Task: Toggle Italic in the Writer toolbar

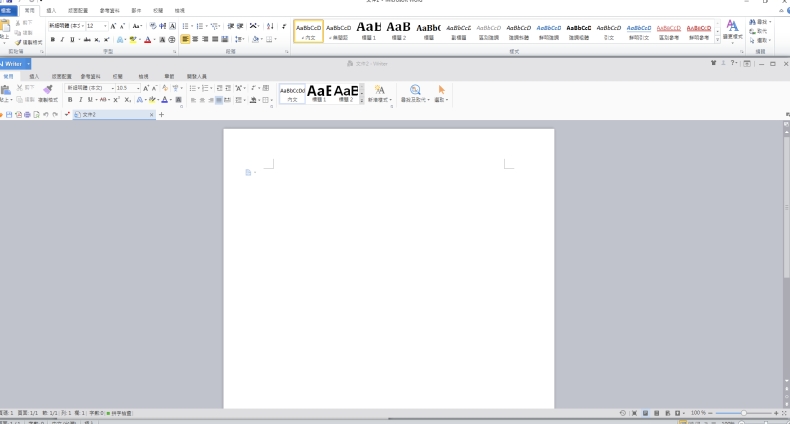Action: pyautogui.click(x=80, y=100)
